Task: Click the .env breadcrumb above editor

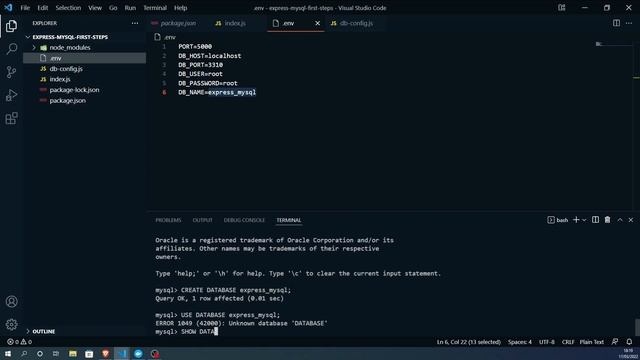Action: (165, 37)
